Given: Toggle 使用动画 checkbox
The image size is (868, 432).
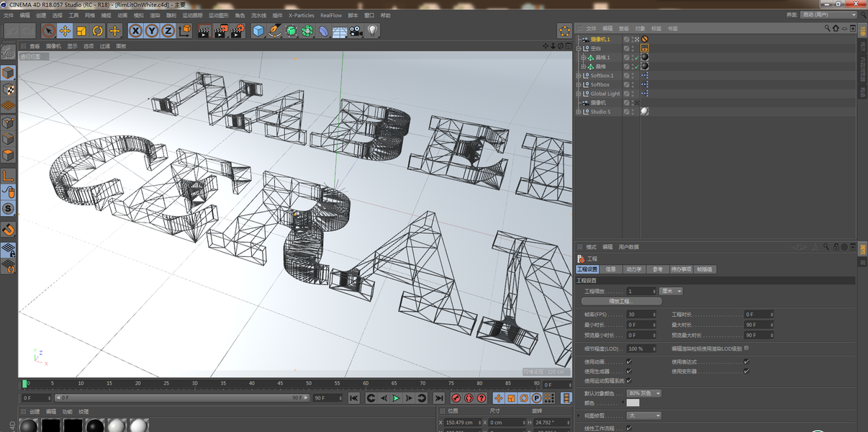Looking at the screenshot, I should (x=629, y=361).
